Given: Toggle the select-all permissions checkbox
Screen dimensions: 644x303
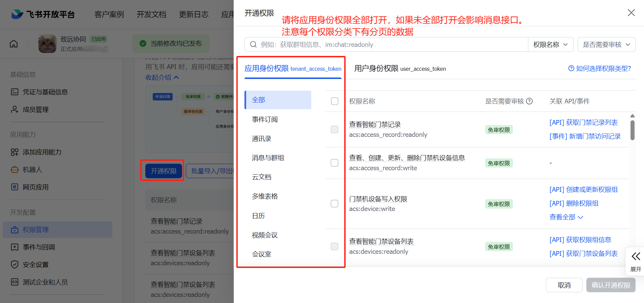Looking at the screenshot, I should point(334,101).
